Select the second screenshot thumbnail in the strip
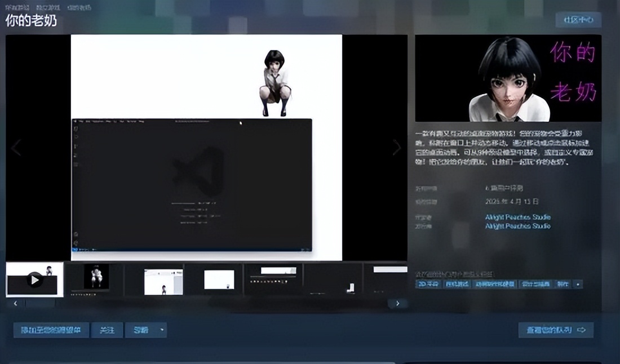 click(93, 280)
